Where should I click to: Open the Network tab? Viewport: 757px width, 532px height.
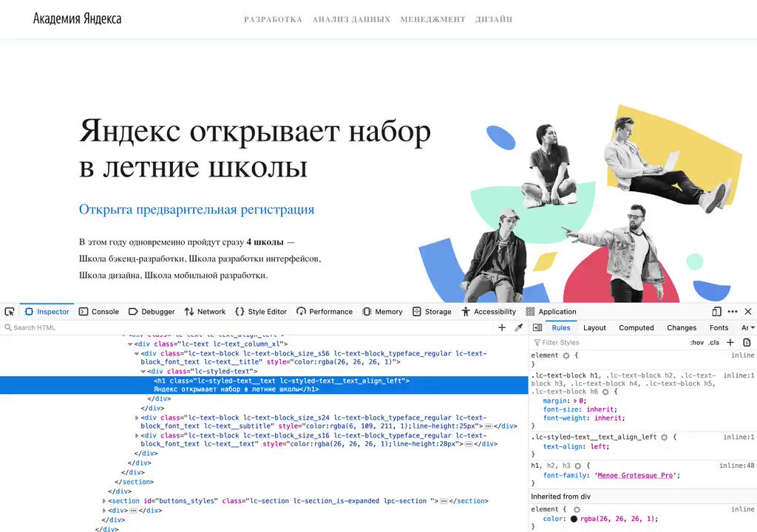tap(206, 311)
